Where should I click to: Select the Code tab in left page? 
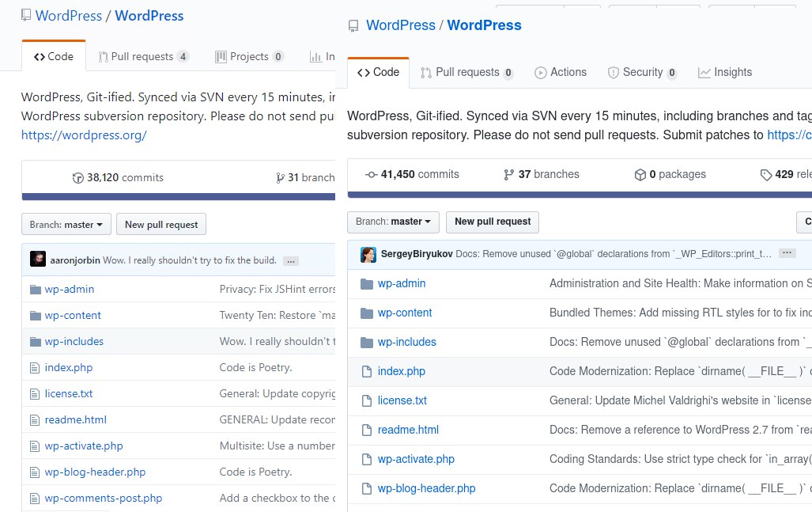(54, 56)
